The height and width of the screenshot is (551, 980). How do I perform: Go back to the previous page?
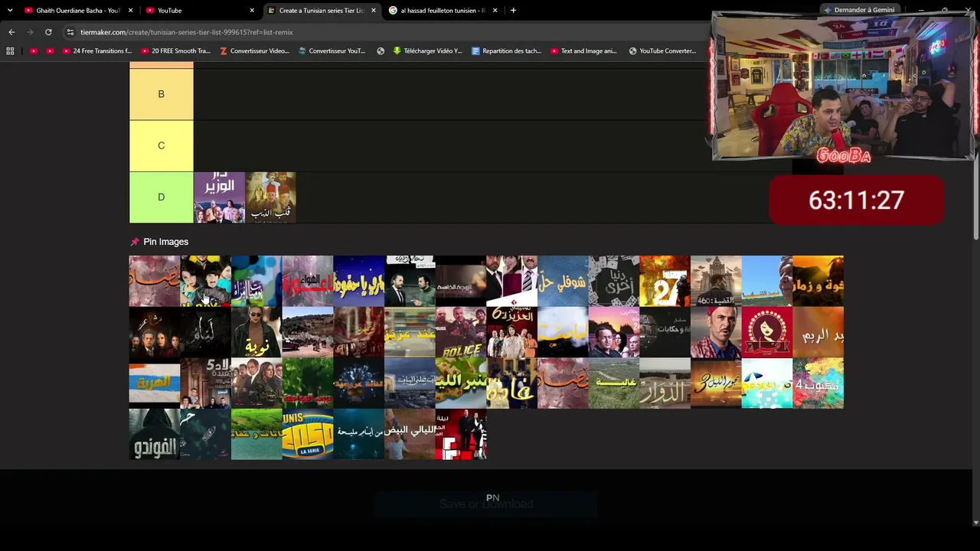[x=11, y=32]
